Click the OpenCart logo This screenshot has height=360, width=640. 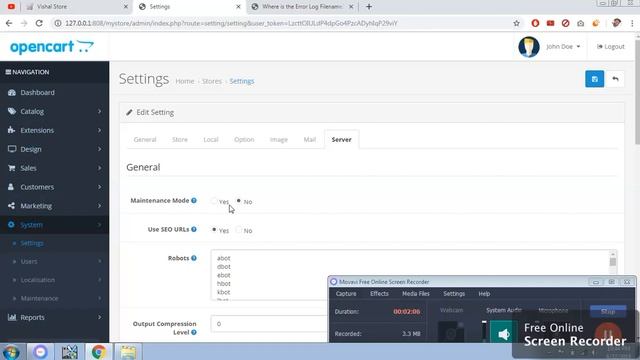coord(52,47)
